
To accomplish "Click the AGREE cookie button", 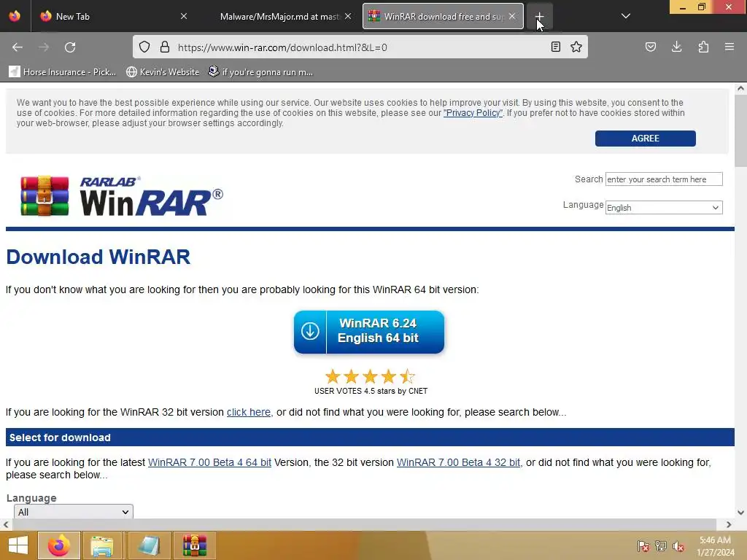I will pos(645,138).
